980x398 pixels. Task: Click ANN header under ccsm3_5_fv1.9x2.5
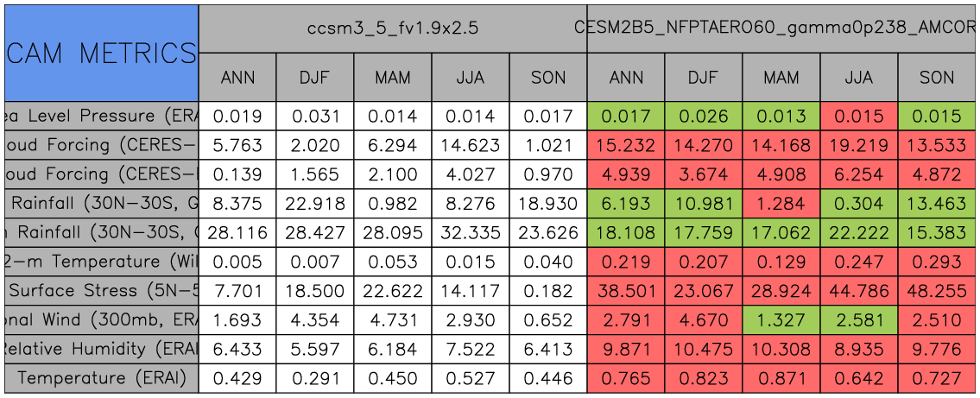237,78
